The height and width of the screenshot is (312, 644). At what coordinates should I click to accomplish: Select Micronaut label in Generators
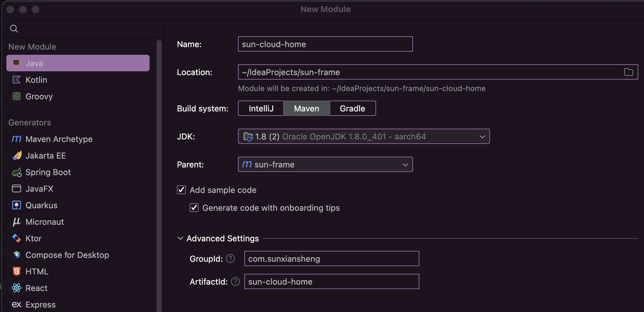(x=45, y=222)
